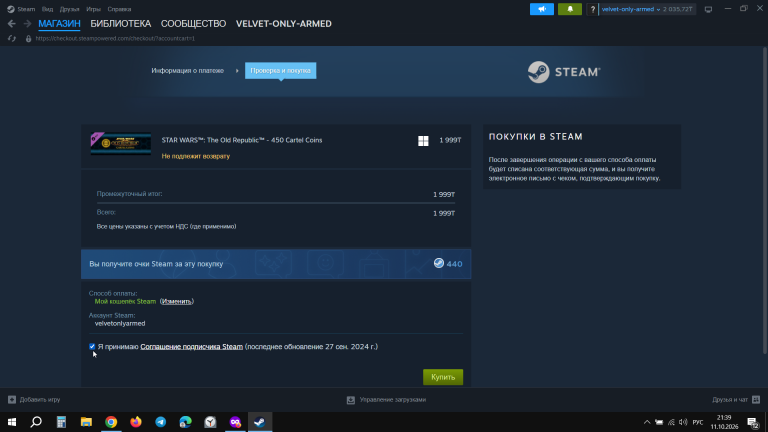The width and height of the screenshot is (768, 432).
Task: Click the Windows platform icon
Action: coord(423,141)
